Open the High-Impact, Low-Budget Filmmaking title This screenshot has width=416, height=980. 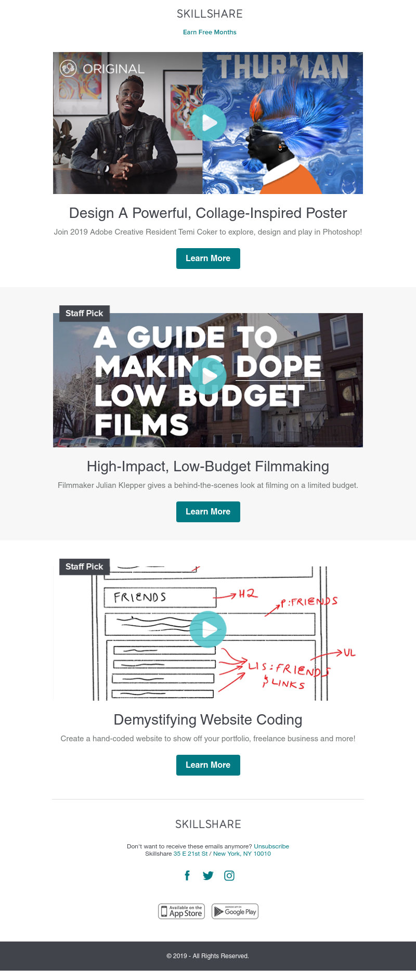coord(208,466)
